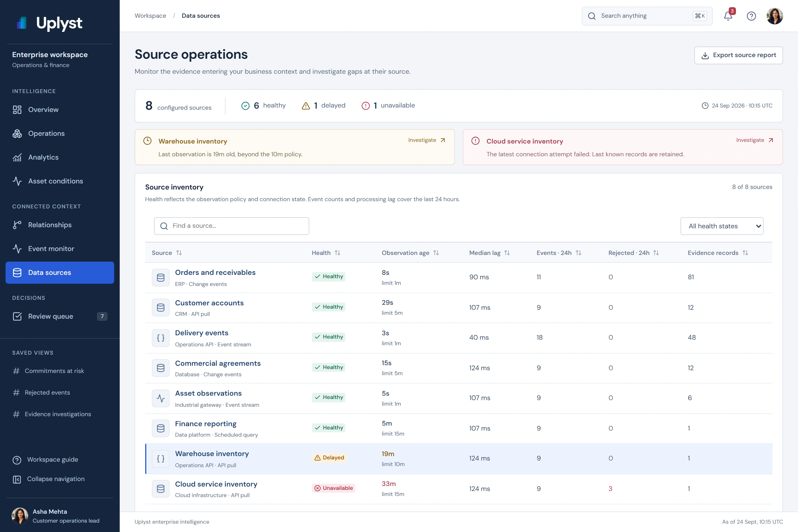Sort by Evidence records column

tap(718, 253)
